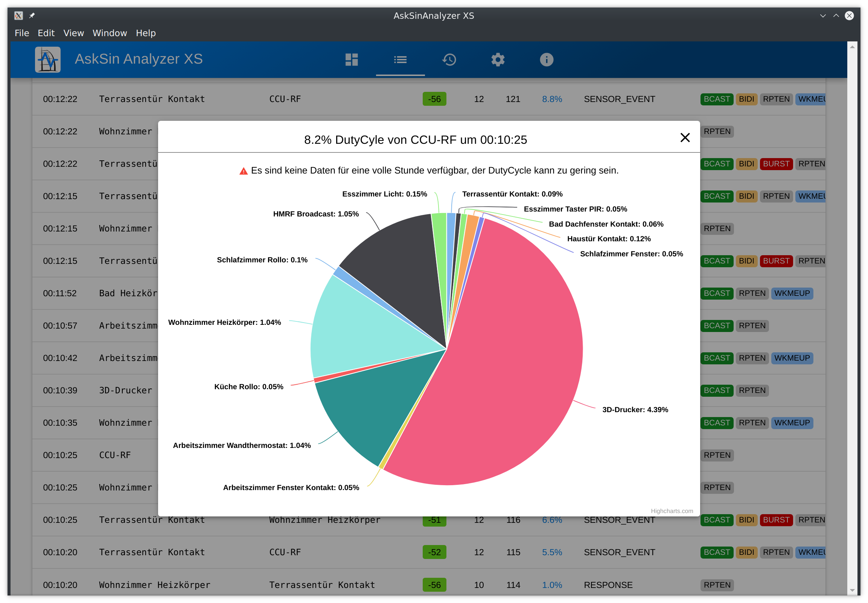Click the 8.8% duty cycle link
Viewport: 868px width, 603px height.
[x=551, y=99]
